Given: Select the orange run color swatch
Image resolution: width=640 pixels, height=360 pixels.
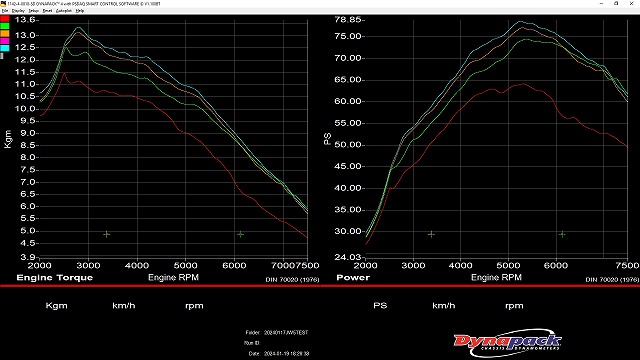Looking at the screenshot, I should click(4, 33).
